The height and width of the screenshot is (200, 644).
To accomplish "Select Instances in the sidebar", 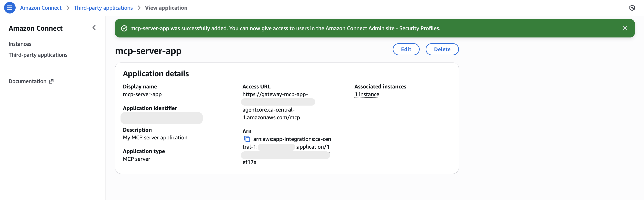I will coord(20,44).
